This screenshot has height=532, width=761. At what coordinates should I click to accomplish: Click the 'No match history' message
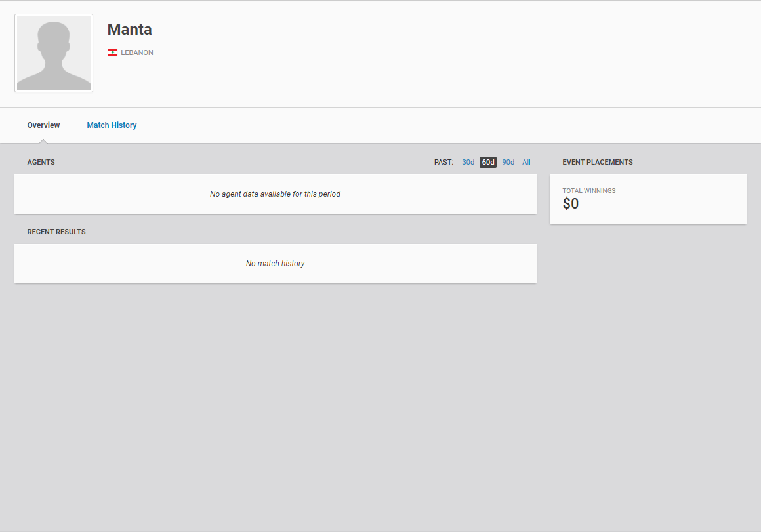(x=275, y=264)
